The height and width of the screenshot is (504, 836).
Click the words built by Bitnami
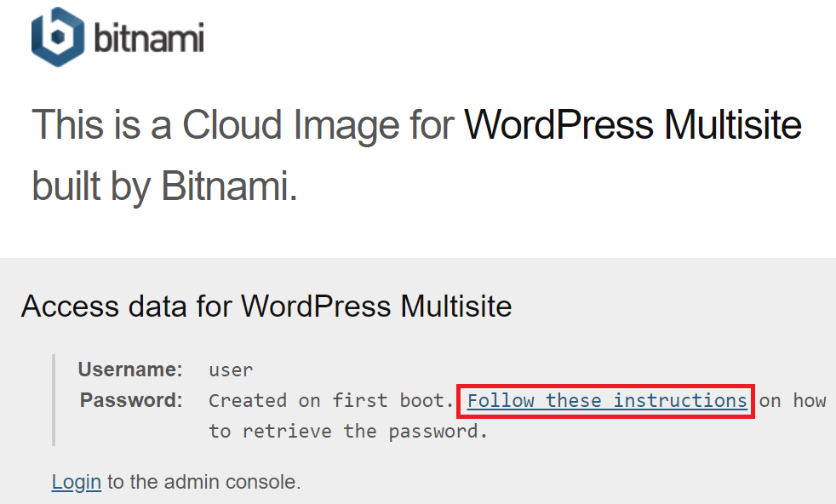pos(164,186)
